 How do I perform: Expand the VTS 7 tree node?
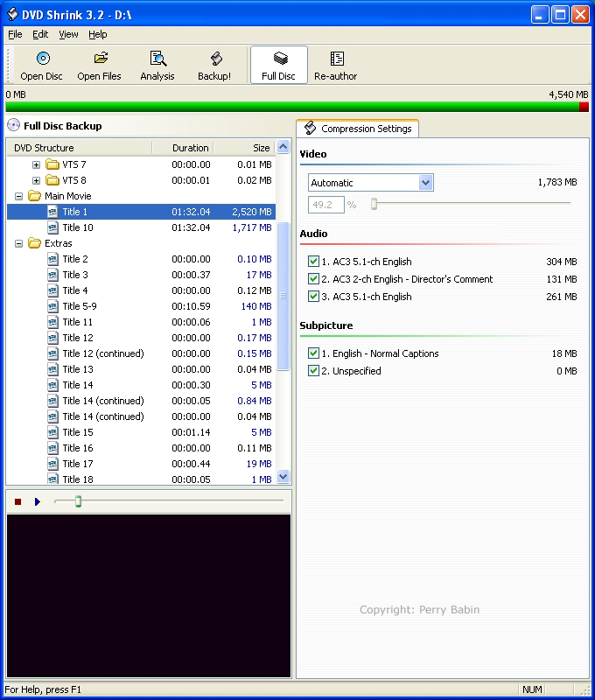click(36, 165)
